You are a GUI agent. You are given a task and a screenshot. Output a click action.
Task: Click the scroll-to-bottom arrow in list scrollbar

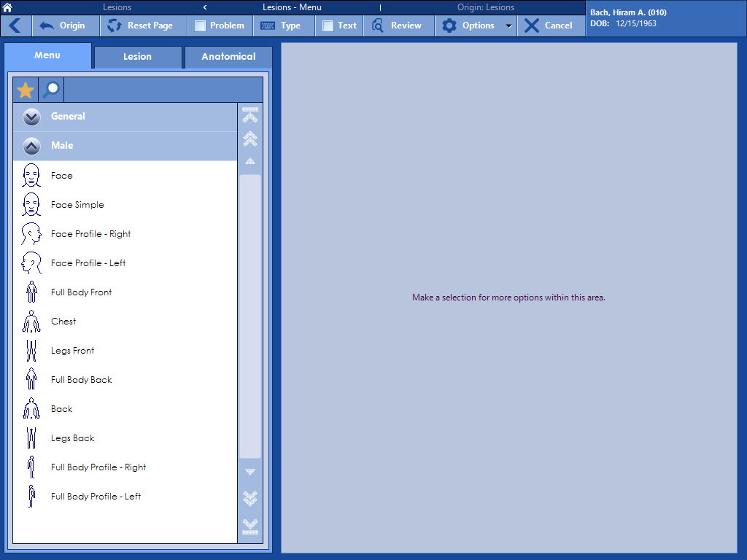250,525
